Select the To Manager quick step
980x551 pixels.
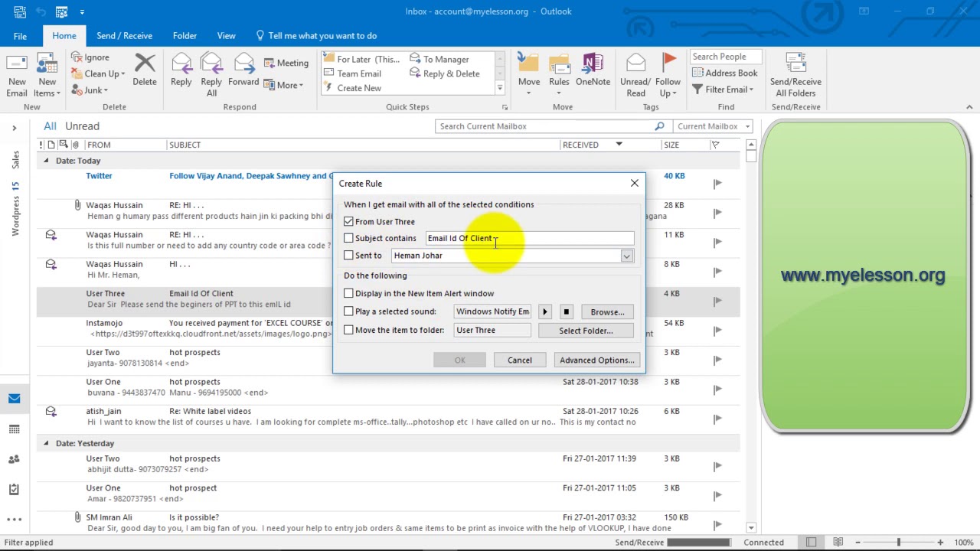[439, 59]
